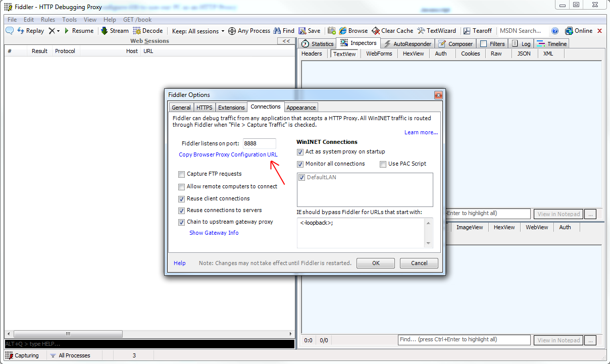
Task: Open the Help menu
Action: (x=110, y=20)
